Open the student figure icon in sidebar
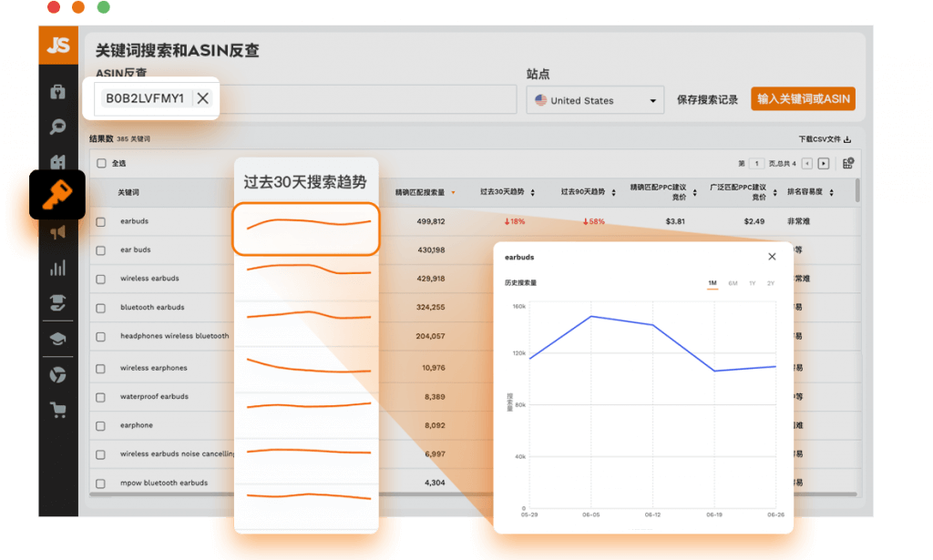 57,303
